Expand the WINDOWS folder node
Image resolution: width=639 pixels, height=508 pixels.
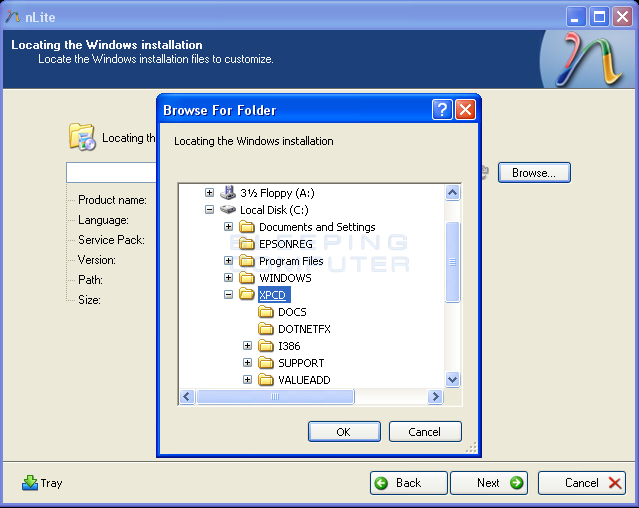229,278
